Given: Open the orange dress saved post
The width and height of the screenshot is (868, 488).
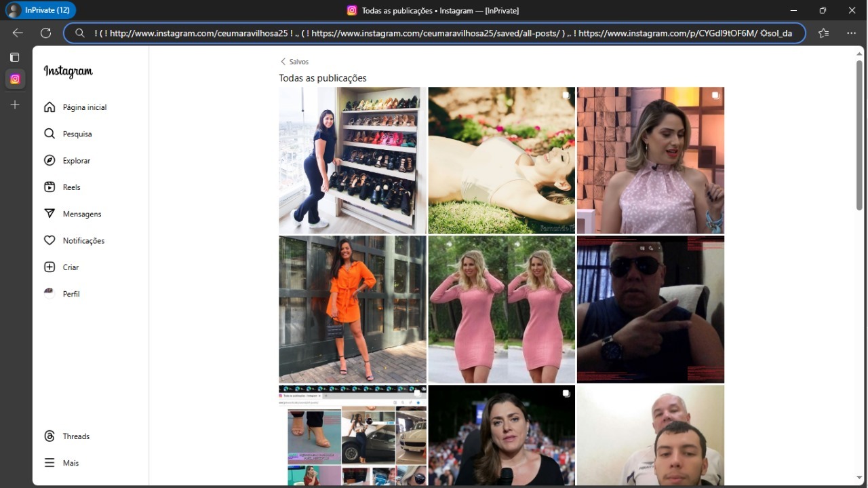Looking at the screenshot, I should click(352, 309).
